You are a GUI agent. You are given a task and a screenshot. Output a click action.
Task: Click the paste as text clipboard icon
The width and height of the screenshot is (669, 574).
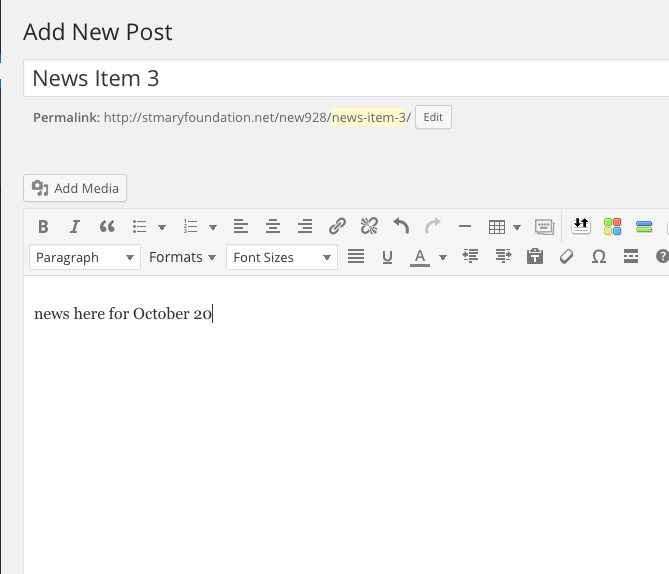535,257
